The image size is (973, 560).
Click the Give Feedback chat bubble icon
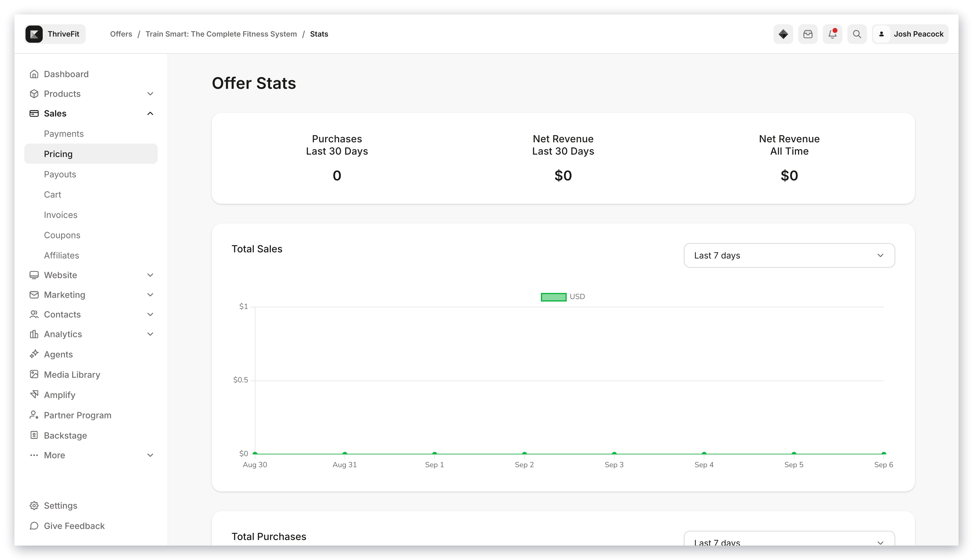[34, 526]
